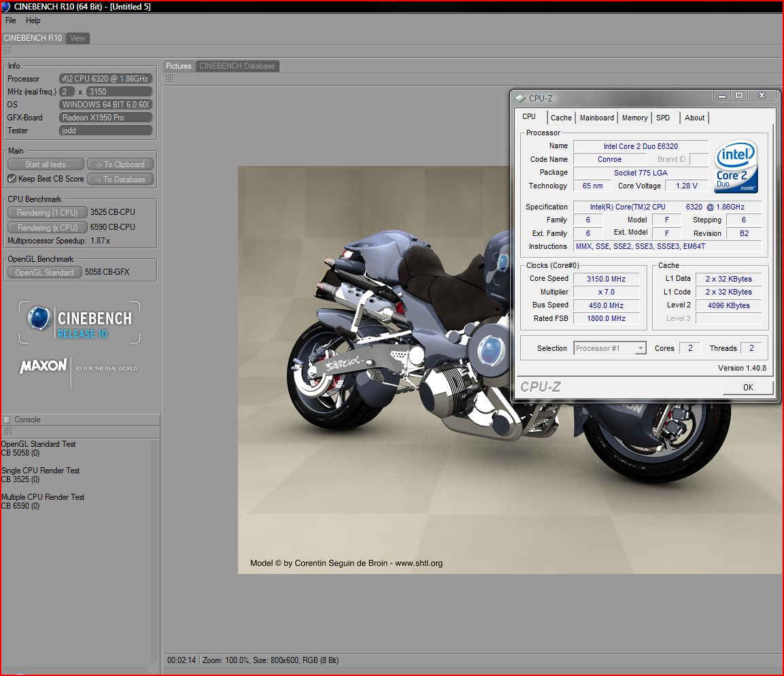The image size is (784, 676).
Task: Click the Multiplier value x 7.0
Action: 606,292
